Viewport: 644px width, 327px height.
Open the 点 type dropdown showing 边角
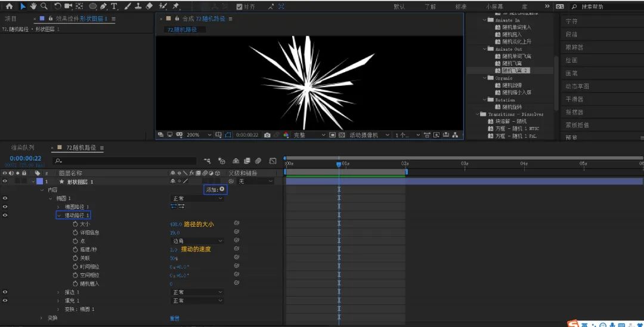[x=197, y=240]
